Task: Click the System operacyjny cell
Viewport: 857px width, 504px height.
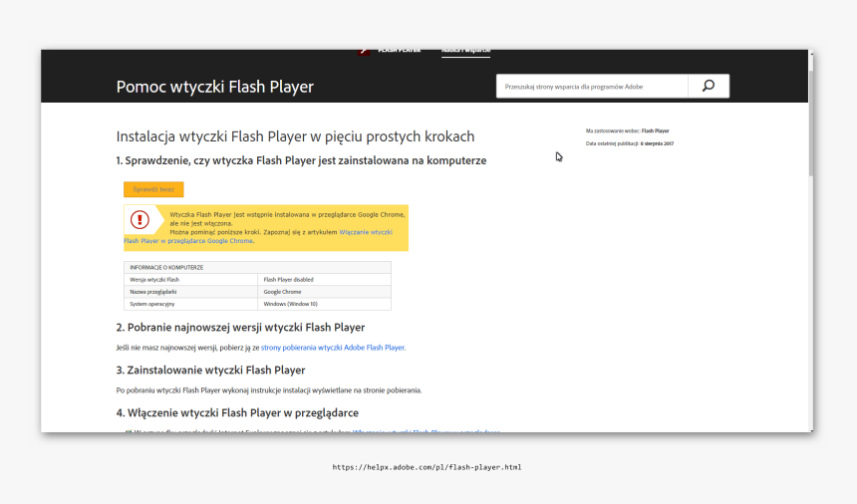Action: tap(190, 304)
